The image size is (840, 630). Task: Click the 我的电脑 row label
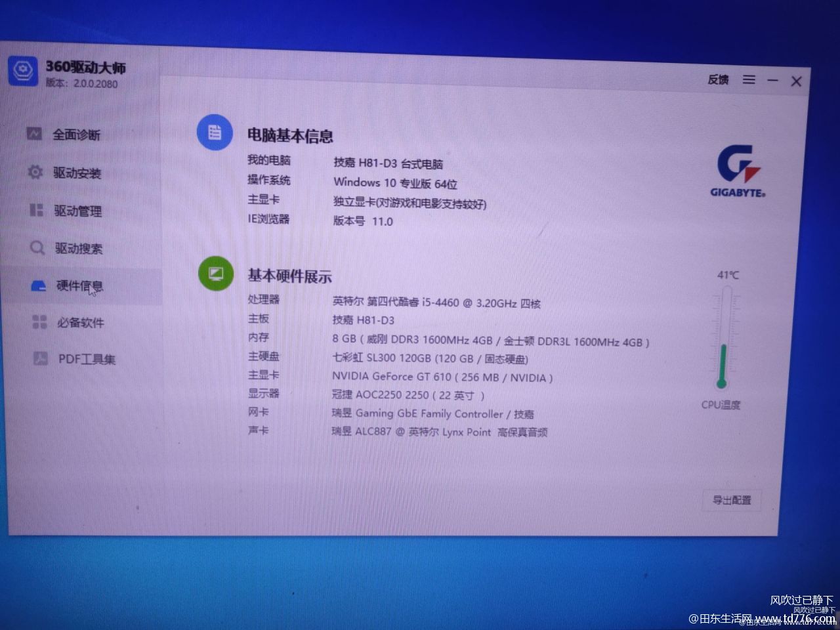coord(268,160)
